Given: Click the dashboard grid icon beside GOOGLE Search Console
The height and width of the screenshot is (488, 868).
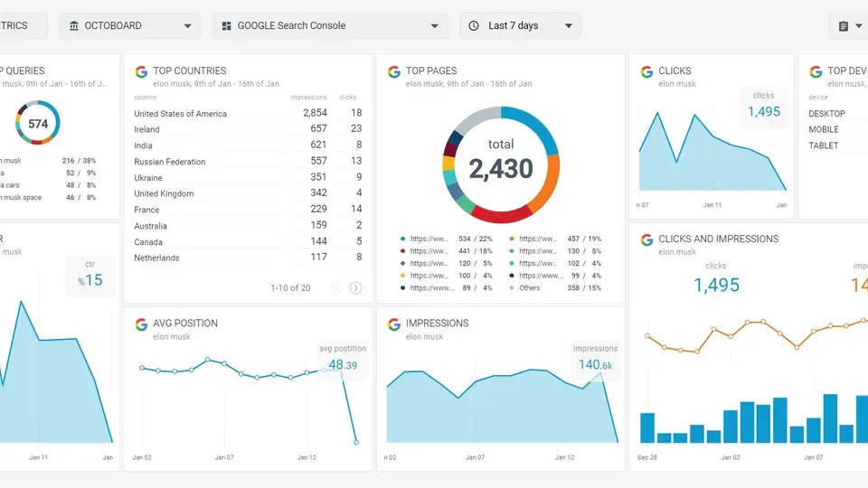Looking at the screenshot, I should click(x=226, y=26).
